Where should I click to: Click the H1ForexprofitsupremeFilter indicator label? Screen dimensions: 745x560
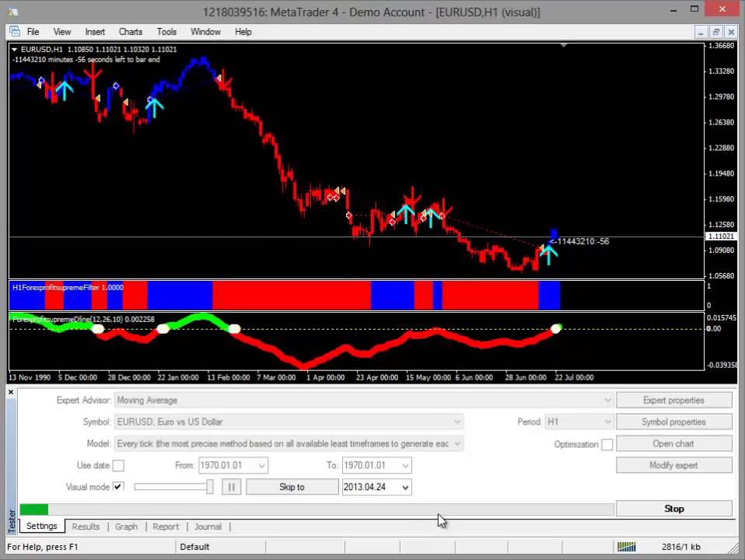point(68,287)
